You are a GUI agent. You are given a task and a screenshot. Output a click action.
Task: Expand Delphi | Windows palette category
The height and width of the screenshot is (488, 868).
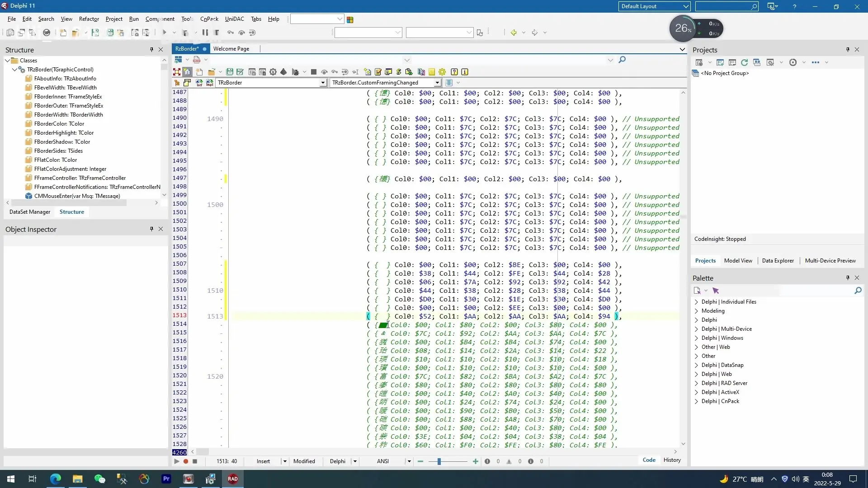[x=696, y=338]
